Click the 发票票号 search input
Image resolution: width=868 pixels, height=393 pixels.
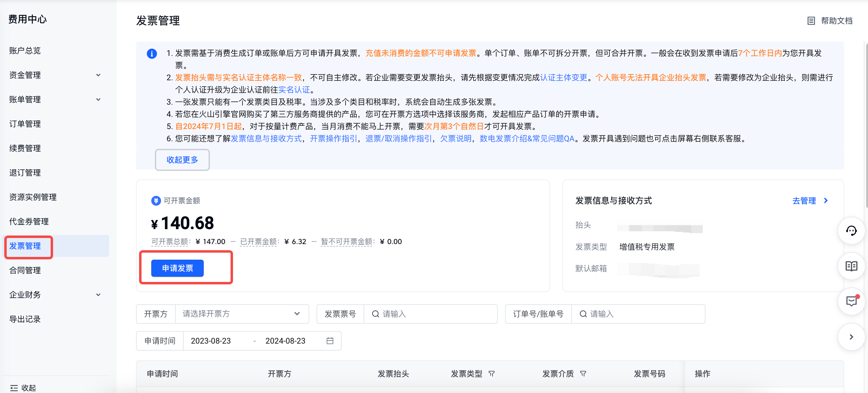point(435,314)
